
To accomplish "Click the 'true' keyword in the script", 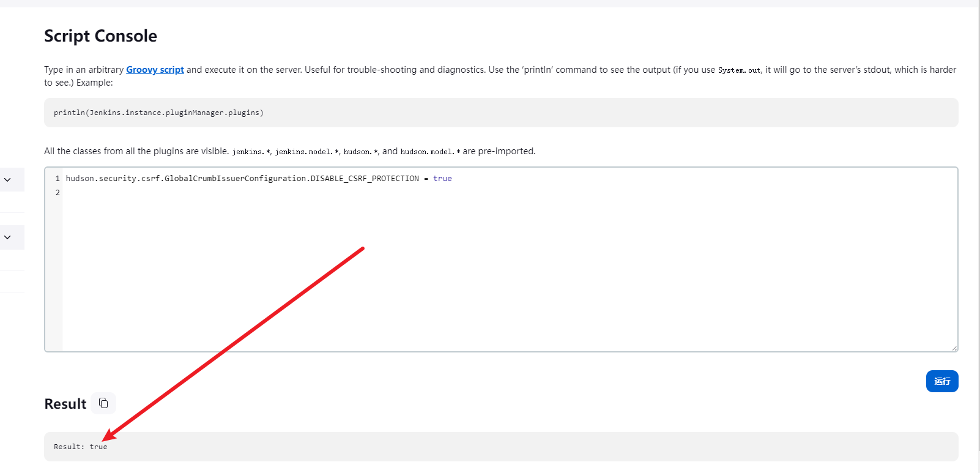I will tap(442, 179).
